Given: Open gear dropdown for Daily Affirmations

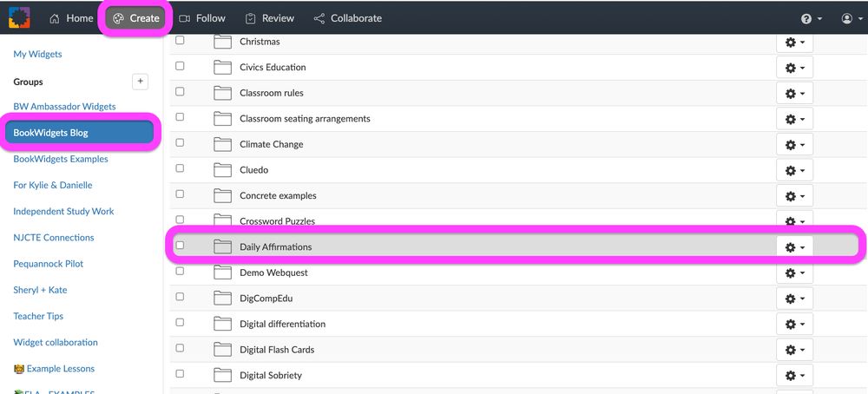Looking at the screenshot, I should click(794, 247).
